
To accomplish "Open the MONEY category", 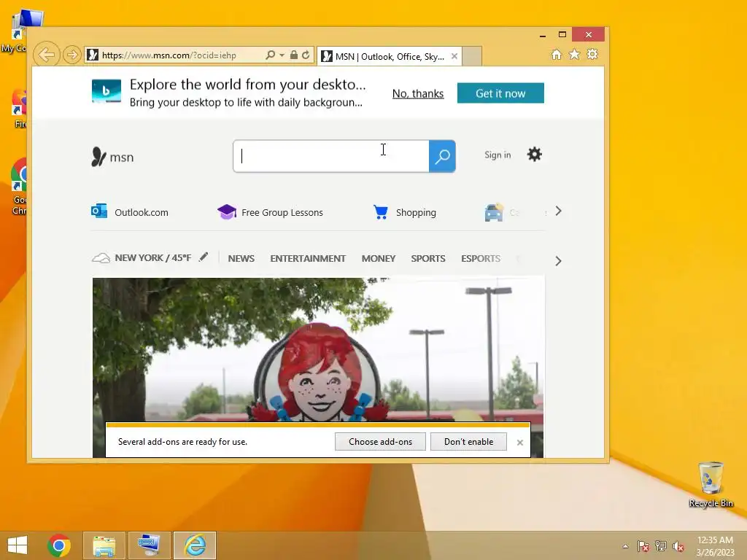I will pos(379,258).
